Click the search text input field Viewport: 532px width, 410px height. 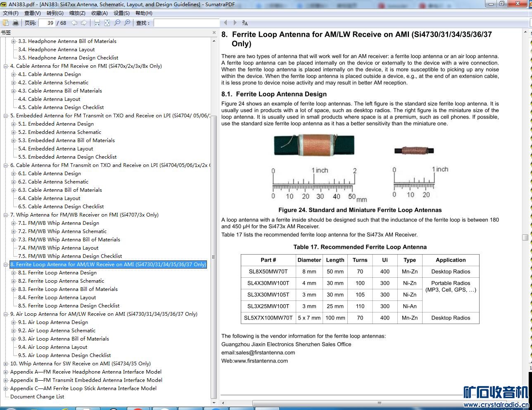187,23
